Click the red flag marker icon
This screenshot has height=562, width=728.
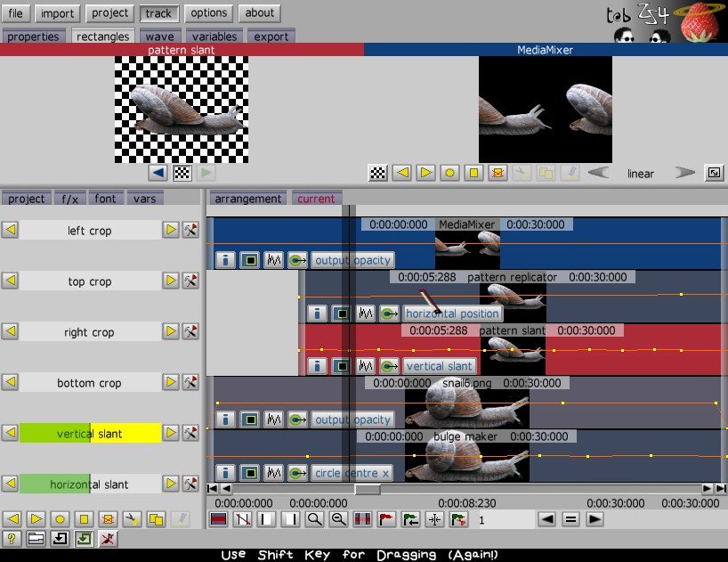386,519
